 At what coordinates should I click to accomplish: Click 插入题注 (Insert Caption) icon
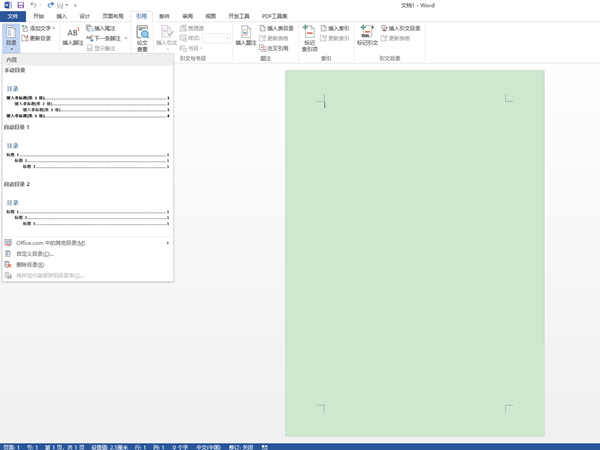[x=245, y=36]
